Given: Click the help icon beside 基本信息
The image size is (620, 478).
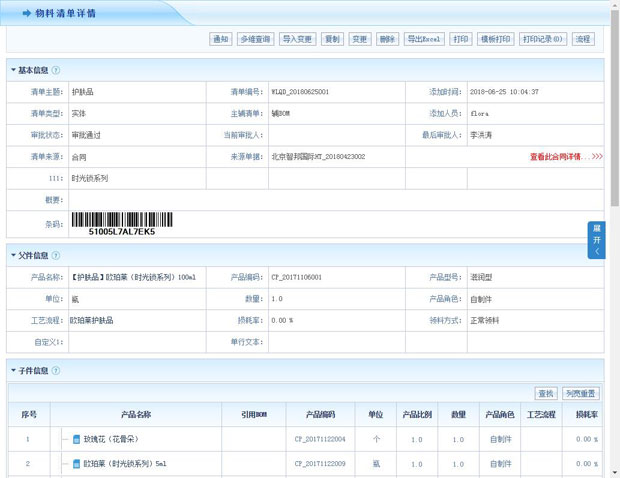Looking at the screenshot, I should coord(56,70).
